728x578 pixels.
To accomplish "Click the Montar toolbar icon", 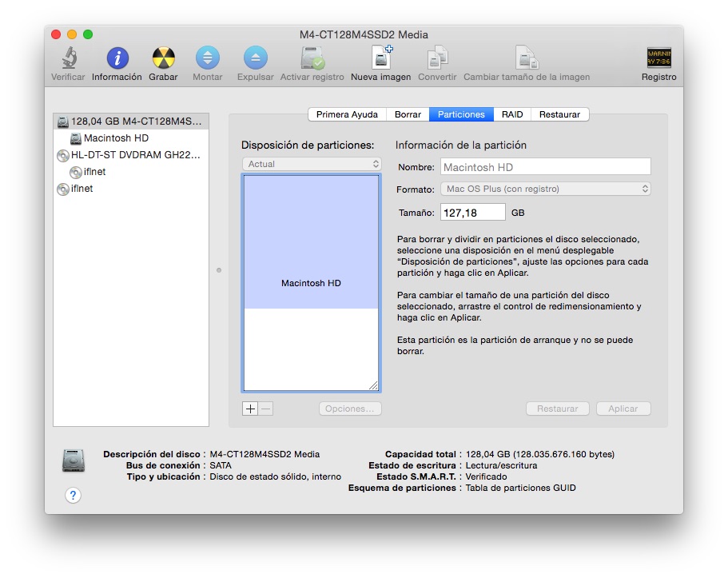I will point(208,59).
